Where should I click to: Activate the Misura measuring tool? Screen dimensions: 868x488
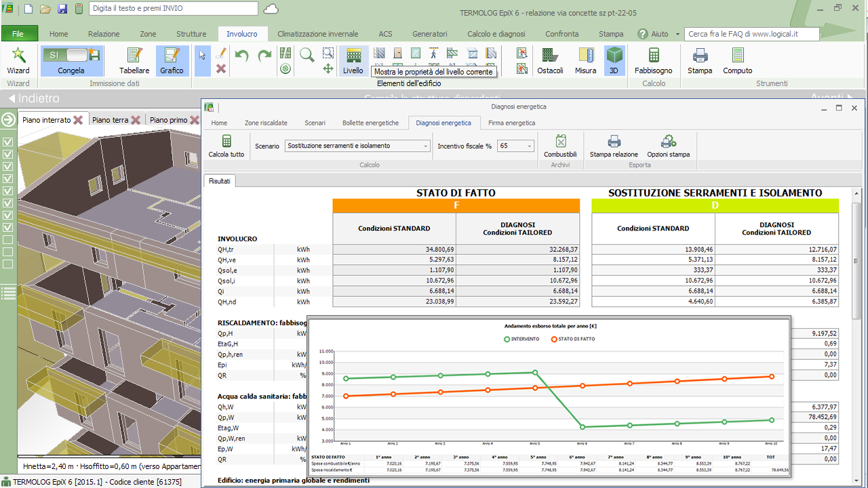(585, 60)
